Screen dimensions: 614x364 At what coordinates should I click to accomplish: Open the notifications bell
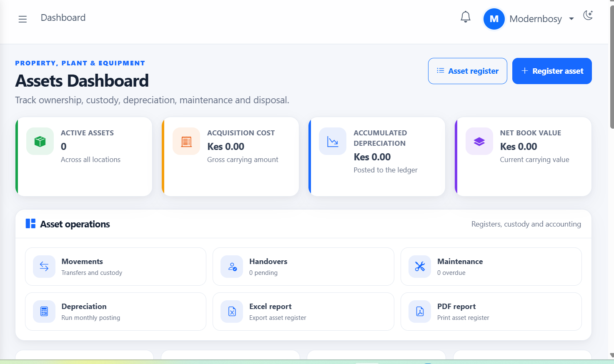(x=466, y=17)
